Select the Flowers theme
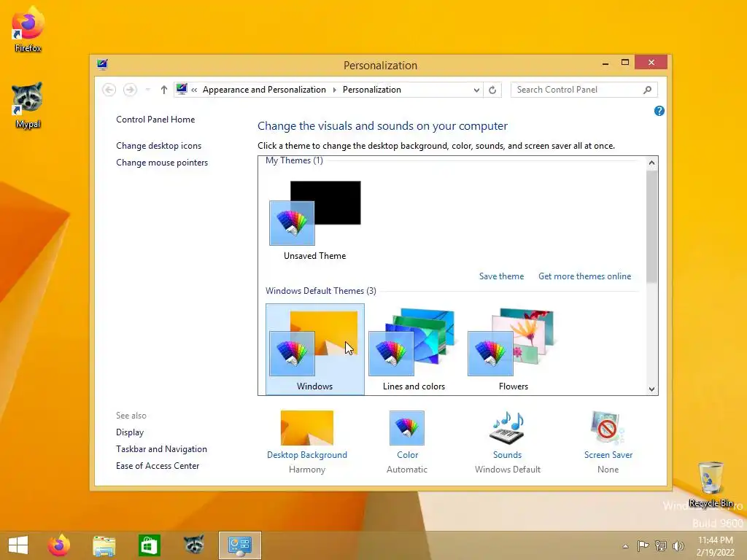Image resolution: width=747 pixels, height=560 pixels. coord(513,349)
